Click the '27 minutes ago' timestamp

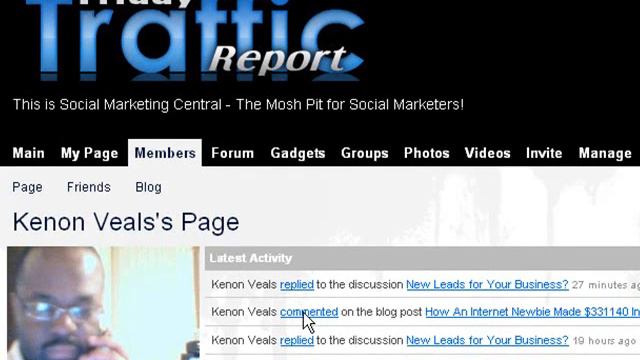coord(606,285)
